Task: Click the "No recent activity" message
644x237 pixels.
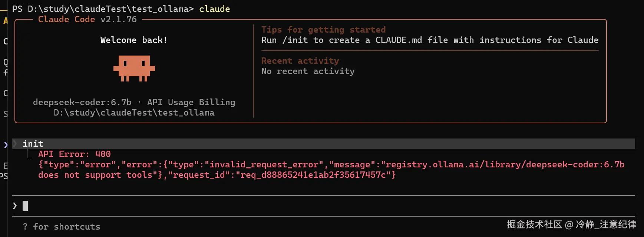Action: click(308, 71)
